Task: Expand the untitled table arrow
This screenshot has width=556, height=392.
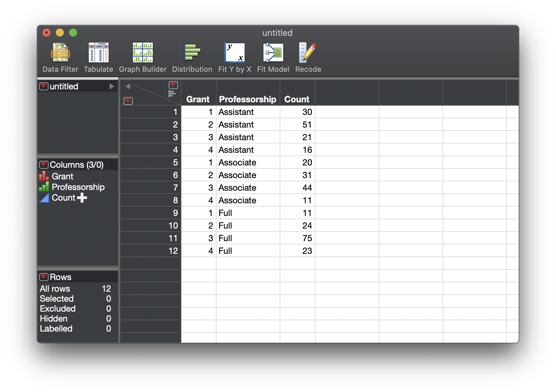Action: (x=112, y=86)
